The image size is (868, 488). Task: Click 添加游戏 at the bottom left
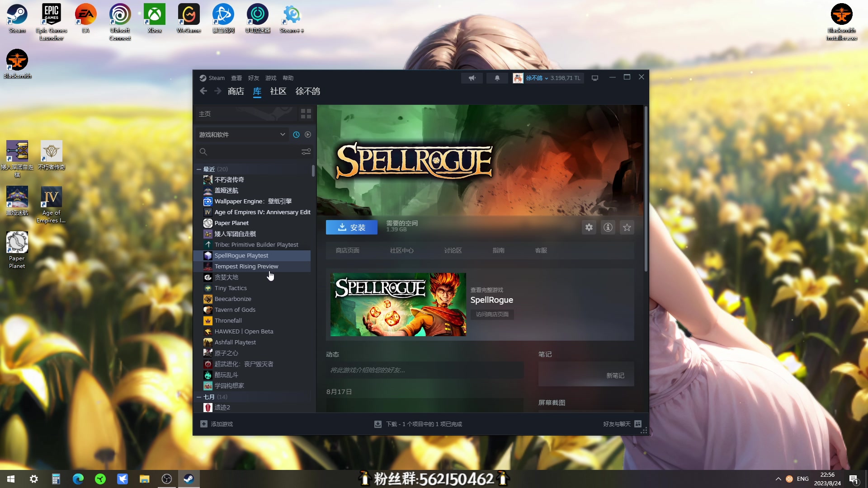pyautogui.click(x=217, y=424)
